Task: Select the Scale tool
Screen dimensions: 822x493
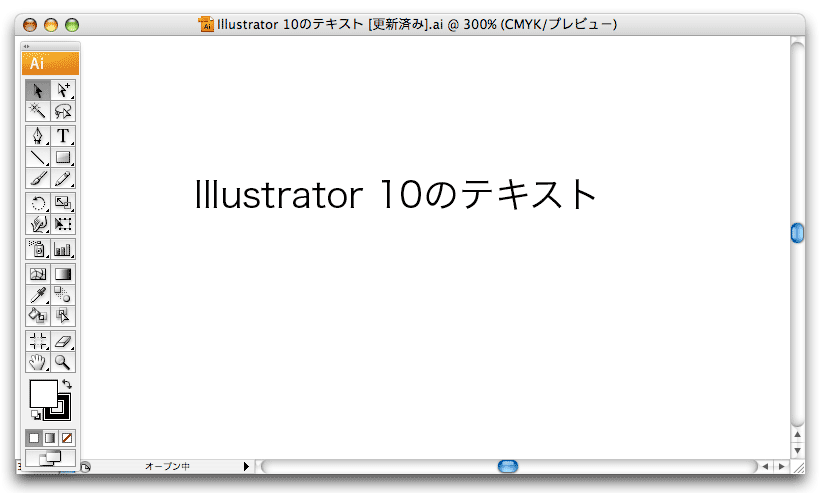Action: click(63, 203)
